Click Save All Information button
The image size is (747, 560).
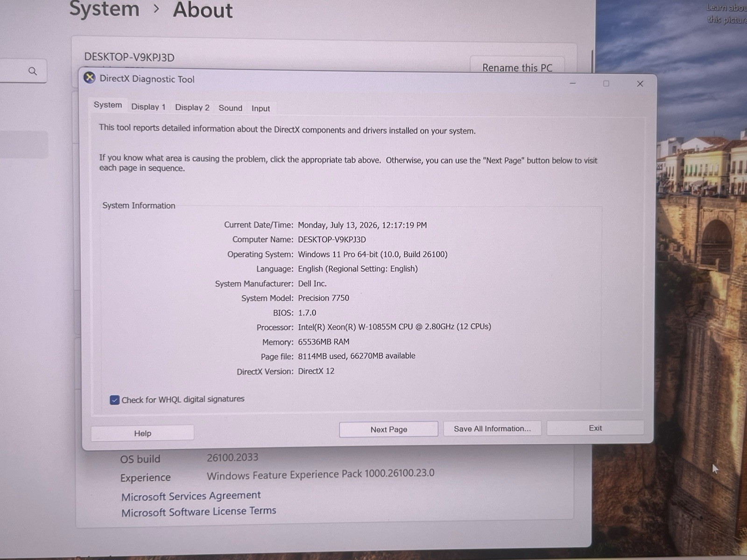(x=492, y=428)
